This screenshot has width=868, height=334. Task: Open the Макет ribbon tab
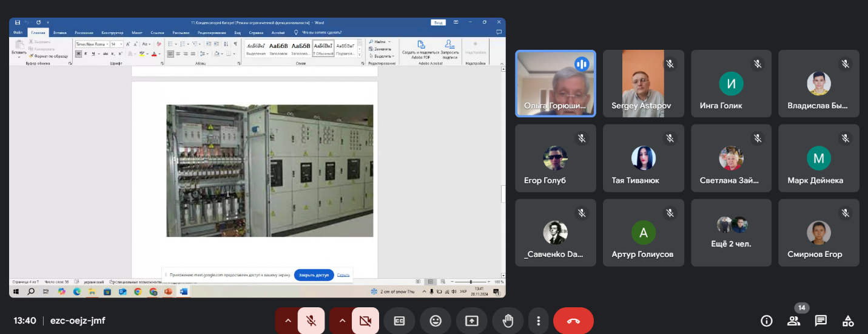[137, 32]
